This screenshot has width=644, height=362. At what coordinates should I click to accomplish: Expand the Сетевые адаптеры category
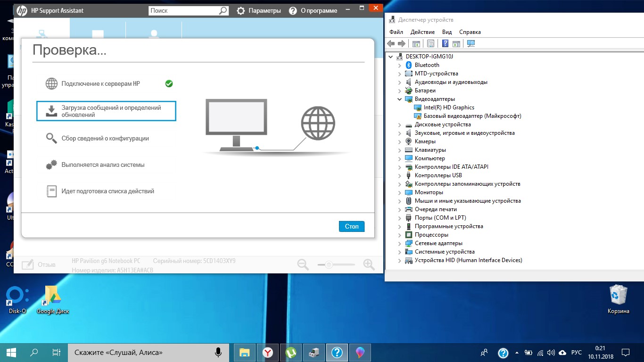tap(400, 243)
